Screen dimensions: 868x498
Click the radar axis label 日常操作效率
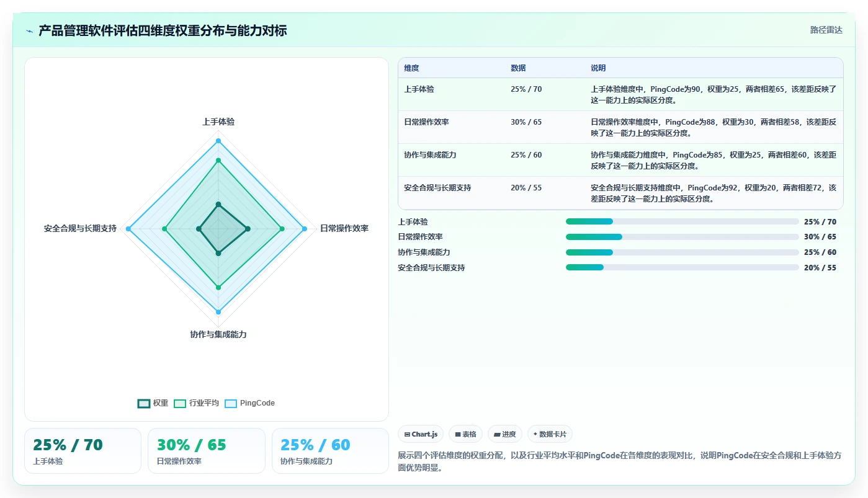click(x=344, y=229)
